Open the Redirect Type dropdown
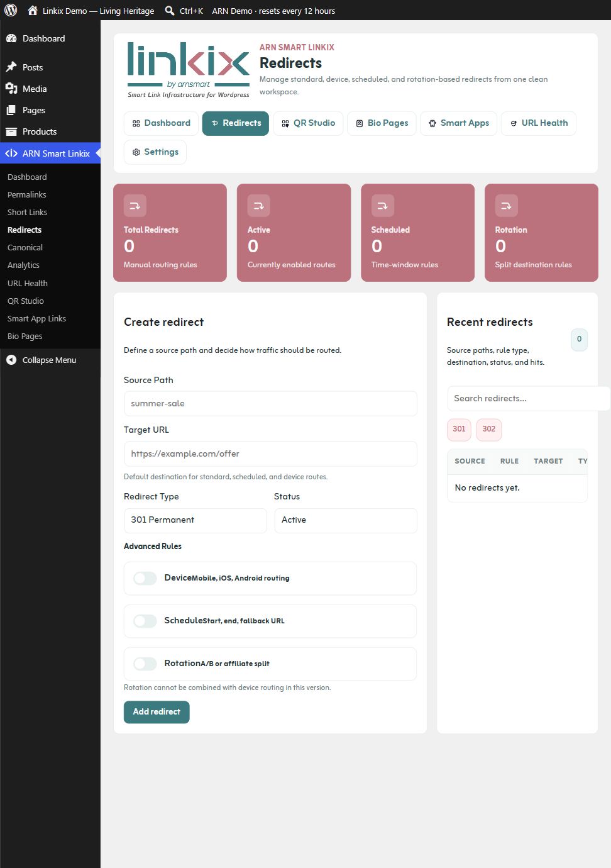Screen dimensions: 611x868 [195, 520]
